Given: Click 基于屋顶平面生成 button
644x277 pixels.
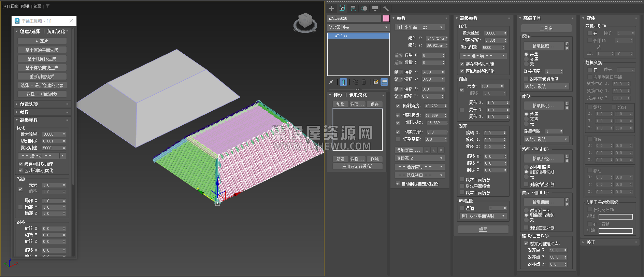Looking at the screenshot, I should 42,50.
